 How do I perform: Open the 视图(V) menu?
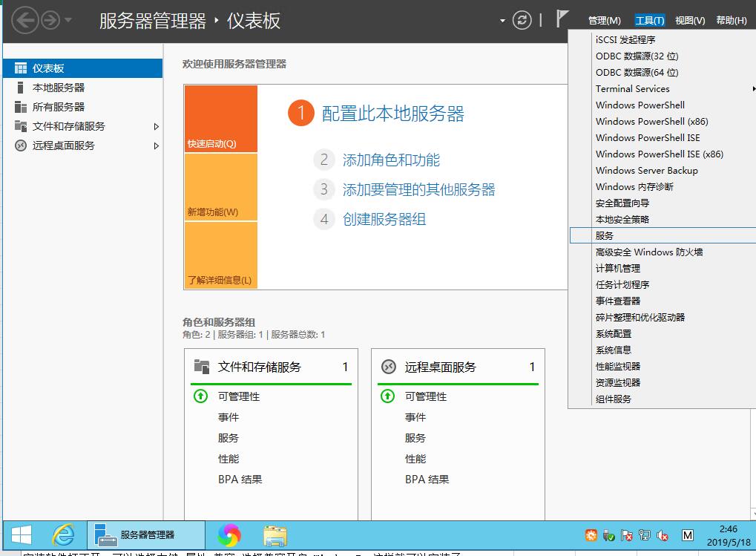click(689, 20)
